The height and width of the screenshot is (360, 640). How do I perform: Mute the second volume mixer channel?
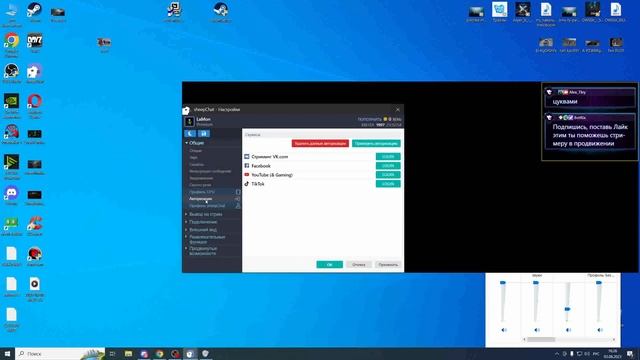(537, 330)
